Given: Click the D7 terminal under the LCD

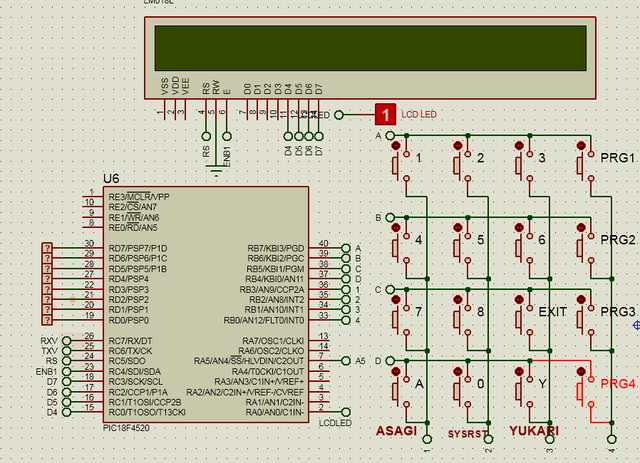Looking at the screenshot, I should click(319, 136).
